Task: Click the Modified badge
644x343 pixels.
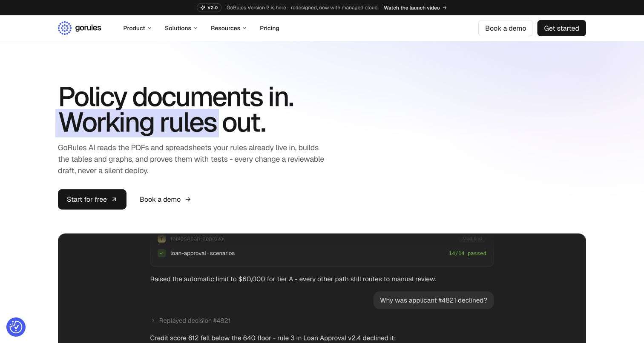Action: 472,239
